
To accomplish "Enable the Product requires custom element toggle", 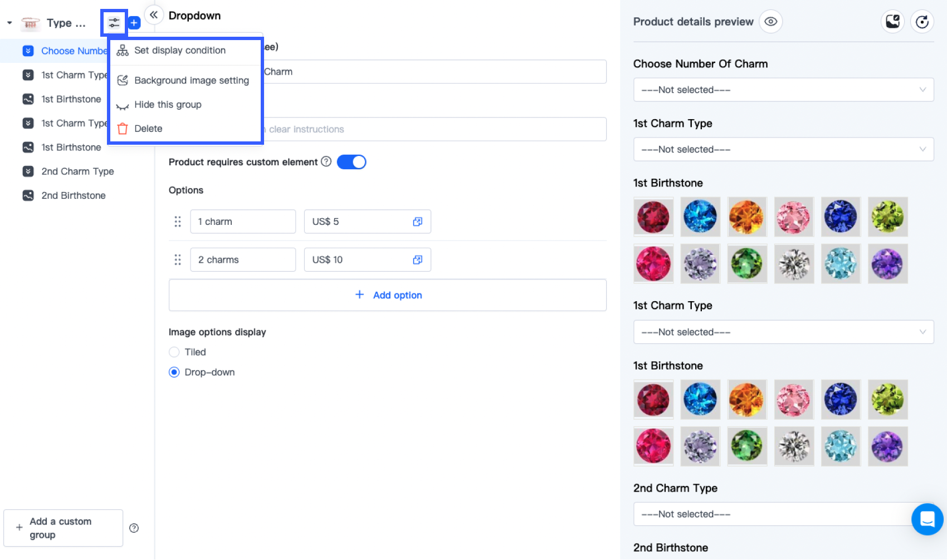I will (352, 161).
